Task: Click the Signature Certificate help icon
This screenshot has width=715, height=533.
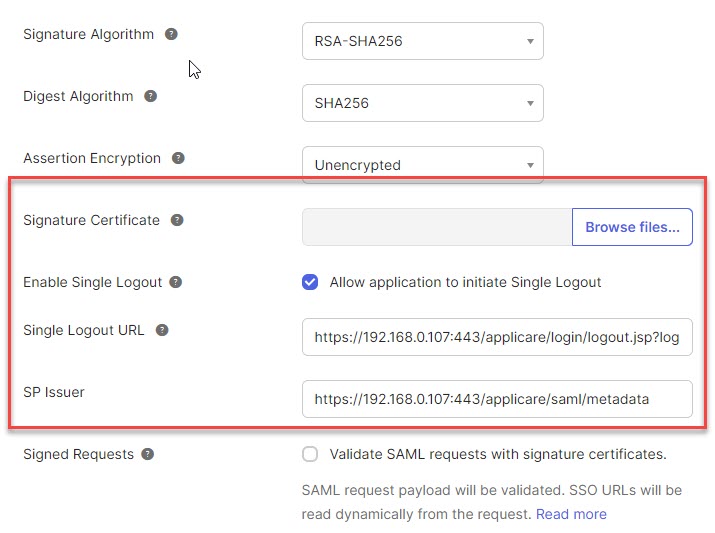Action: 177,220
